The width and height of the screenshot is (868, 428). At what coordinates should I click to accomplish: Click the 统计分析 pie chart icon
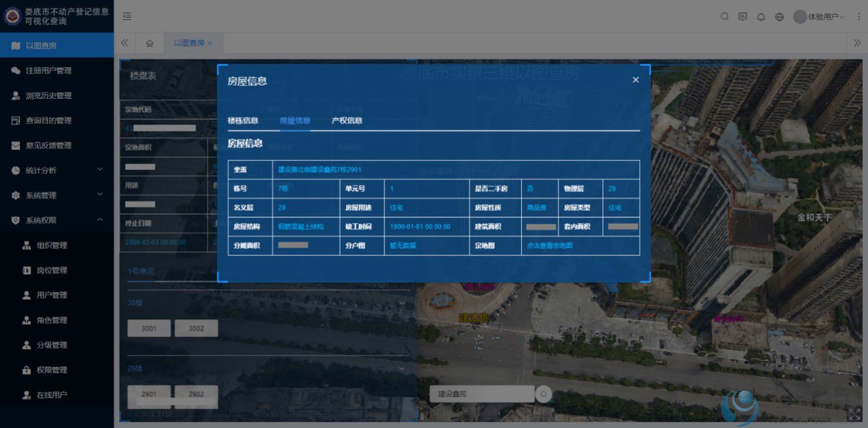16,170
